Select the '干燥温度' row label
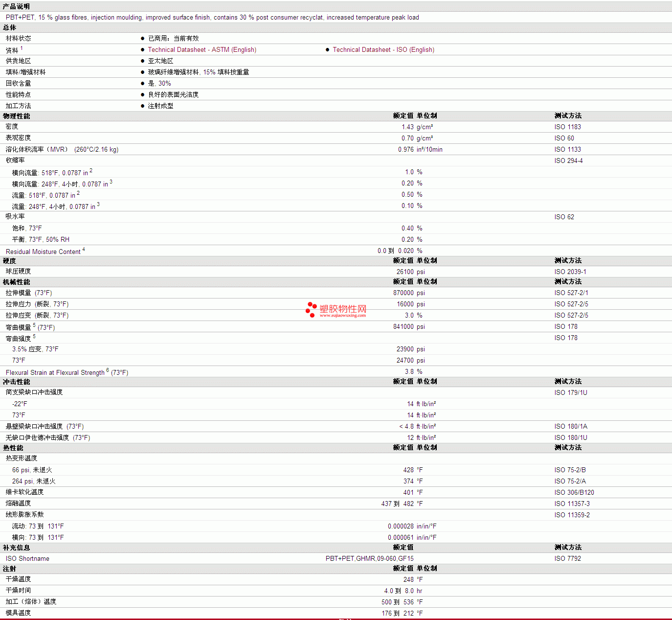 click(19, 579)
